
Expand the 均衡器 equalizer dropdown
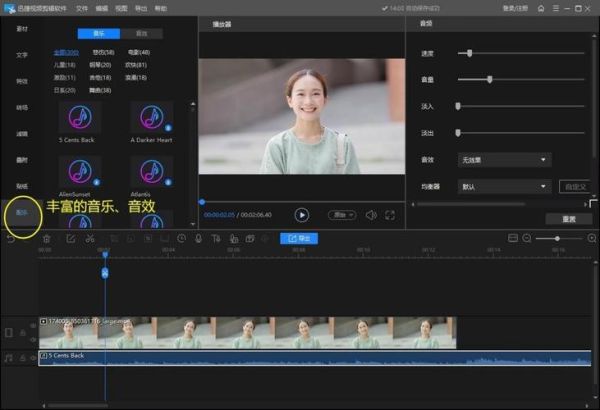pos(504,186)
